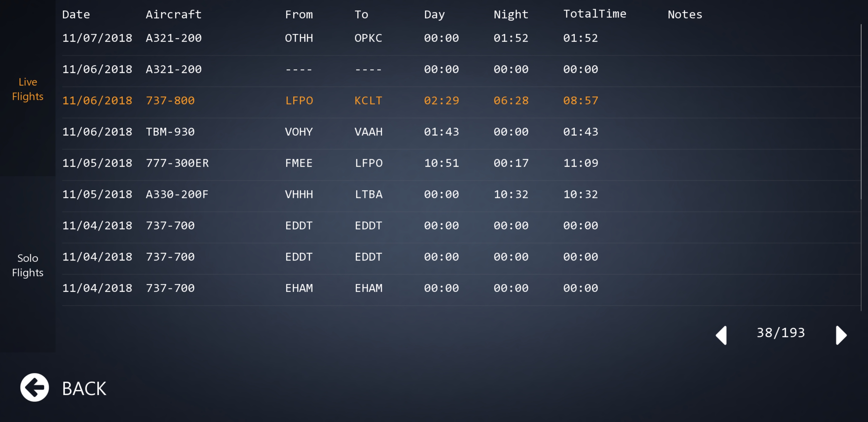The width and height of the screenshot is (868, 422).
Task: Select the 777-300ER FMEE to LFPO flight
Action: (x=330, y=163)
